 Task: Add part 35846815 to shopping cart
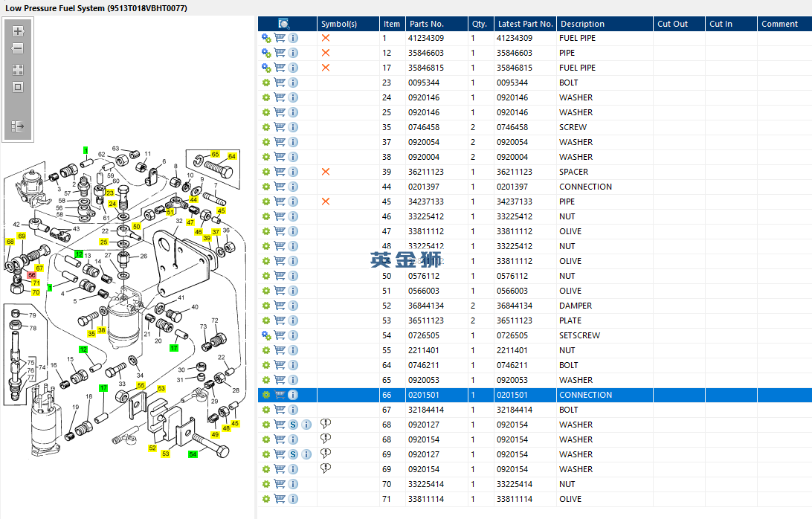280,68
